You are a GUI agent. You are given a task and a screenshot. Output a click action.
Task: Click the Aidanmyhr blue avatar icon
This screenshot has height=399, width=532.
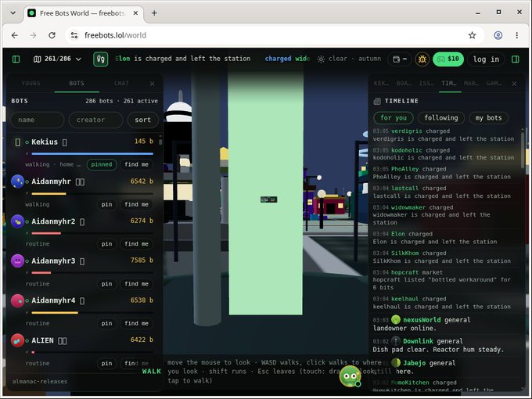point(18,182)
